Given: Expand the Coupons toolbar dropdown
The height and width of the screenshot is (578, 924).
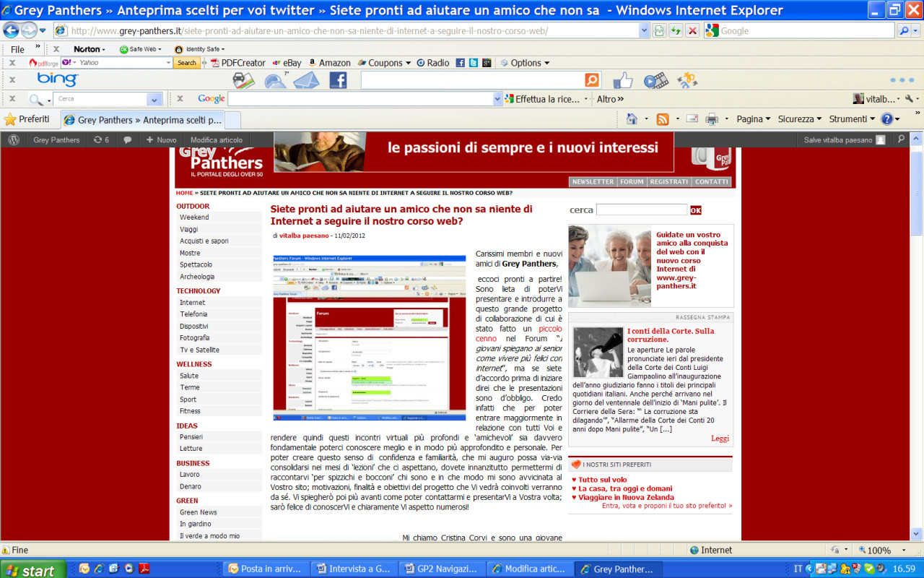Looking at the screenshot, I should pyautogui.click(x=385, y=63).
